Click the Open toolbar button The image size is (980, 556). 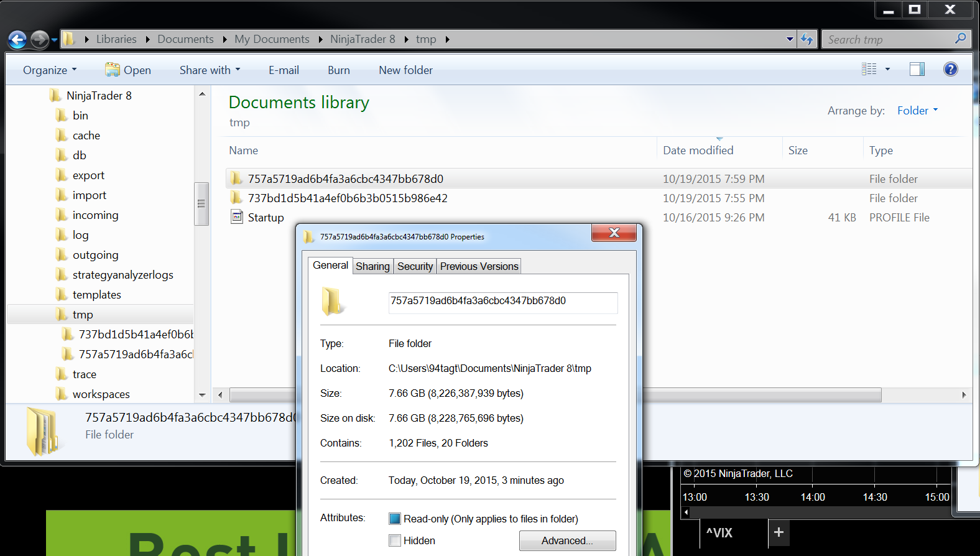[128, 70]
